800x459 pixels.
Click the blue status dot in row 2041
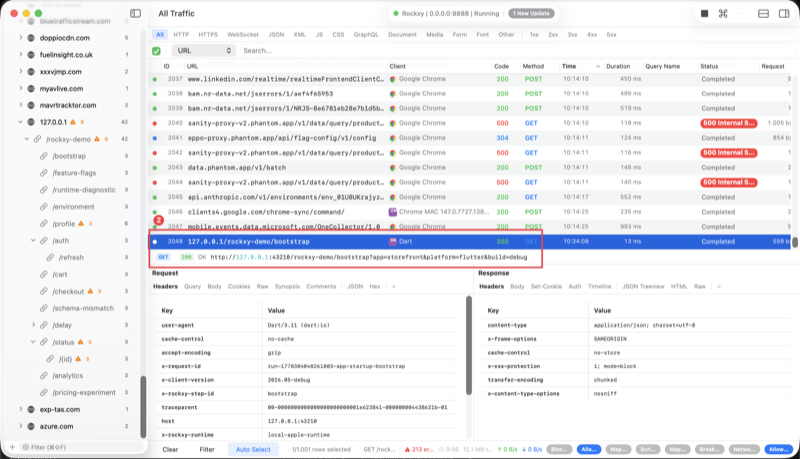click(x=155, y=138)
